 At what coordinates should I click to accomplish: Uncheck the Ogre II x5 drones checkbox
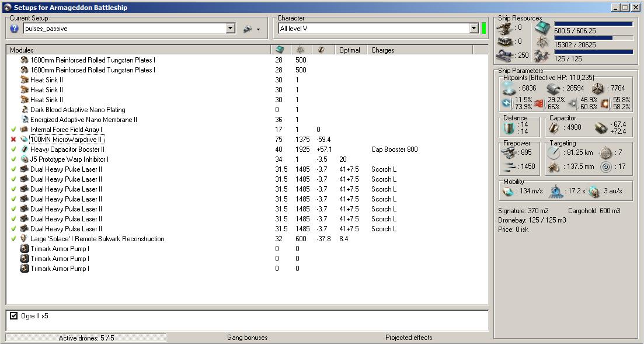click(14, 315)
